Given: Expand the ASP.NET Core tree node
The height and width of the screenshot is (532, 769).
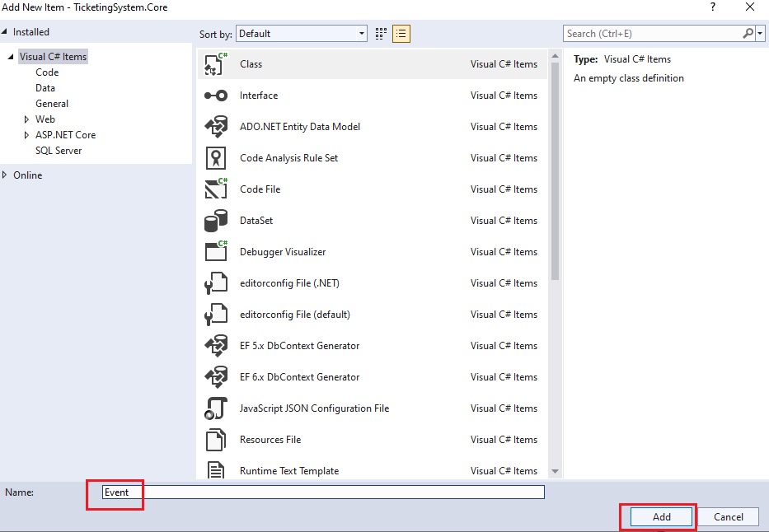Looking at the screenshot, I should 26,135.
